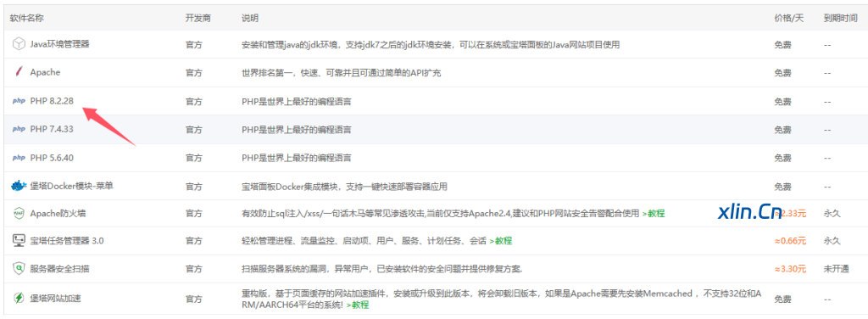The height and width of the screenshot is (319, 868).
Task: Click the 说明 column header
Action: [250, 19]
